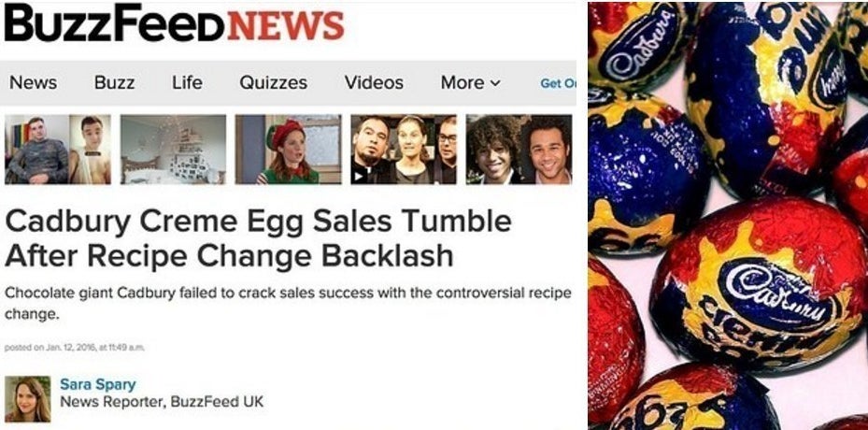
Task: Open the News menu item
Action: click(x=34, y=83)
